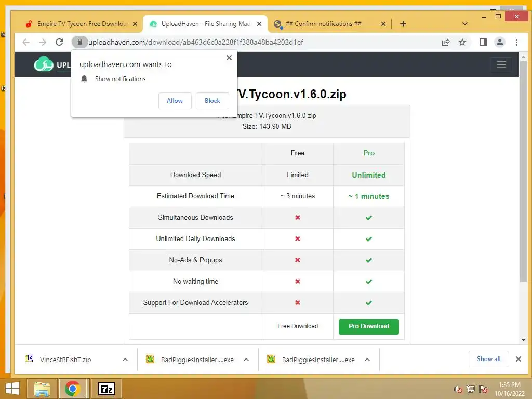Close the Confirm notifications tab
This screenshot has width=532, height=399.
(383, 24)
